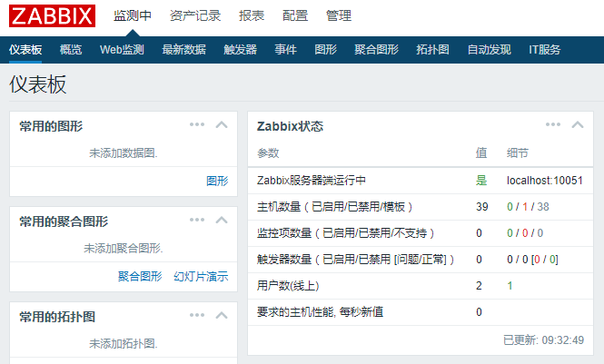Screen dimensions: 604x364
Task: Click the 参数 column header
Action: 268,153
